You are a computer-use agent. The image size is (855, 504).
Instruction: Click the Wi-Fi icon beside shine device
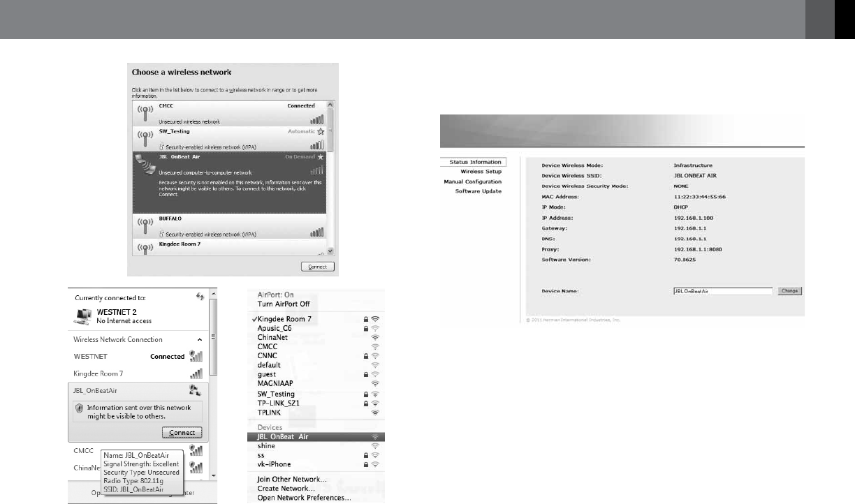pyautogui.click(x=375, y=446)
